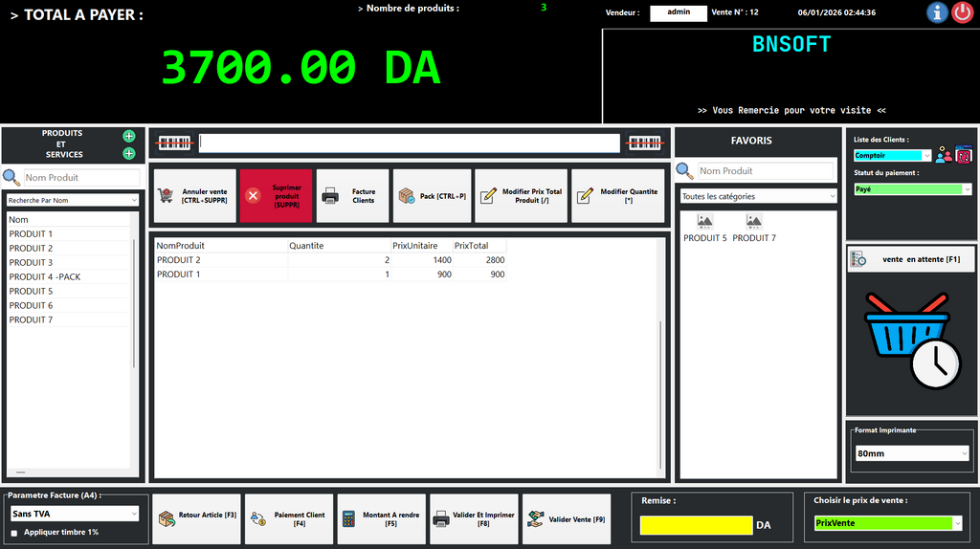
Task: Click the magnifier icon in Favoris panel
Action: 685,171
